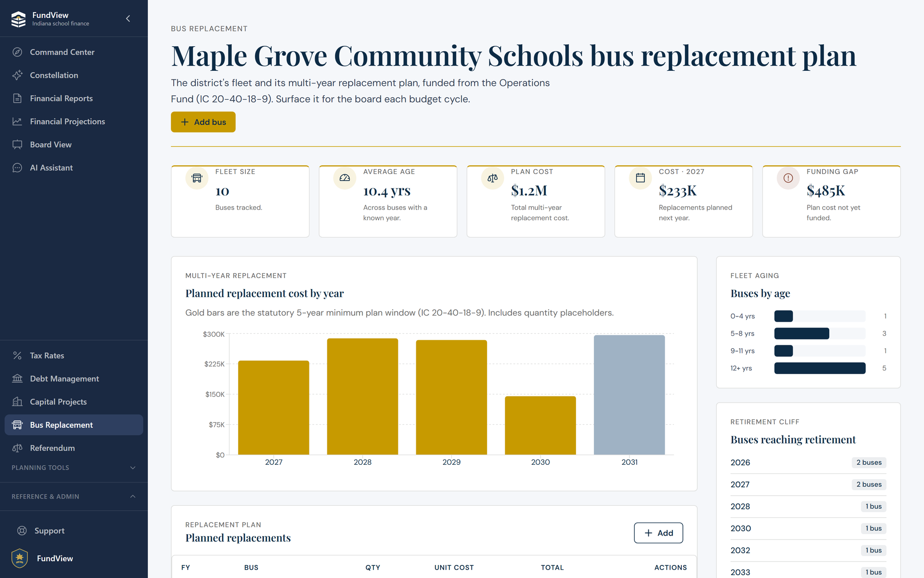Click the 10.4 yrs average age value

(387, 191)
